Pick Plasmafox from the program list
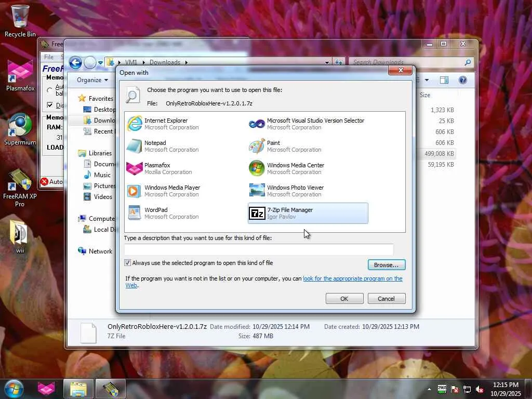The height and width of the screenshot is (399, 532). point(159,169)
